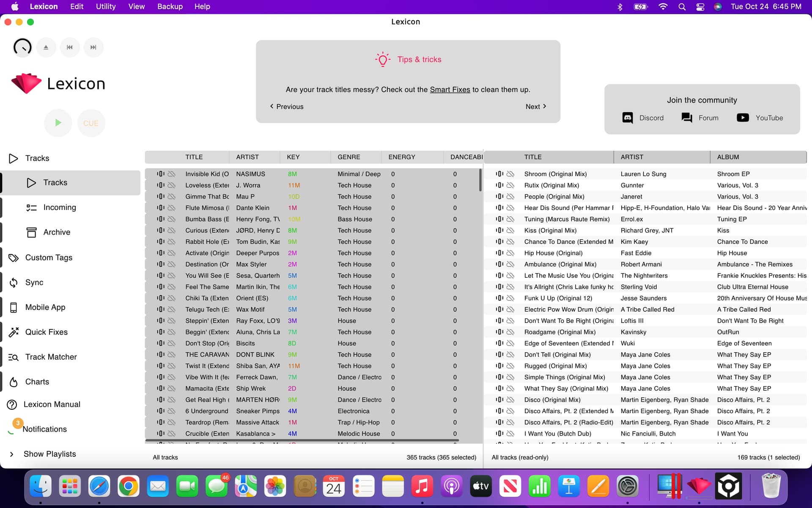Click the player's round volume knob
The height and width of the screenshot is (508, 812).
pos(22,47)
